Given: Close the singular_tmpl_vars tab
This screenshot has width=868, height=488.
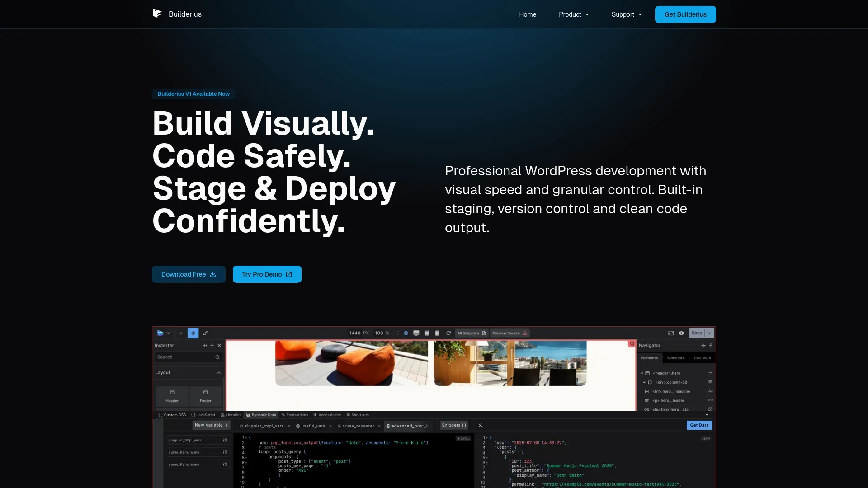Looking at the screenshot, I should click(x=289, y=426).
